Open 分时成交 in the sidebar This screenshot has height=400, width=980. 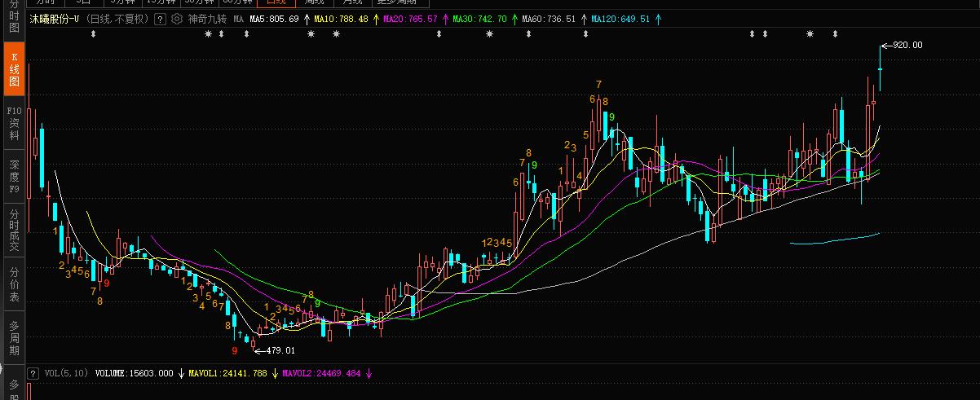pyautogui.click(x=14, y=229)
